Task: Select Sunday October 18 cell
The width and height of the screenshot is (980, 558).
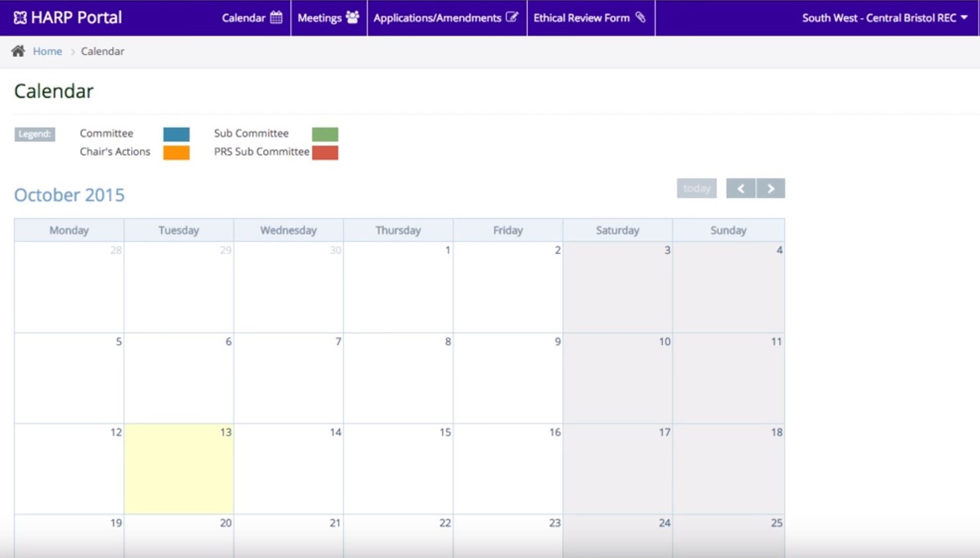Action: click(x=729, y=469)
